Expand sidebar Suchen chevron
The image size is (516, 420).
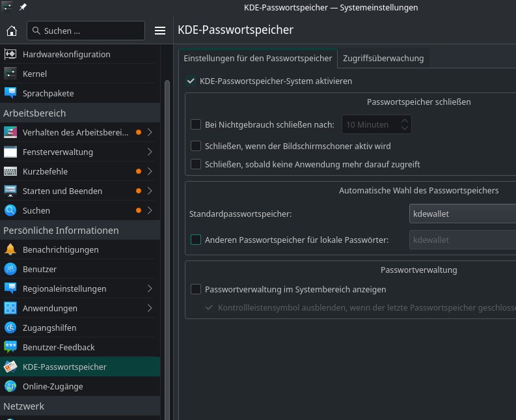(x=150, y=210)
